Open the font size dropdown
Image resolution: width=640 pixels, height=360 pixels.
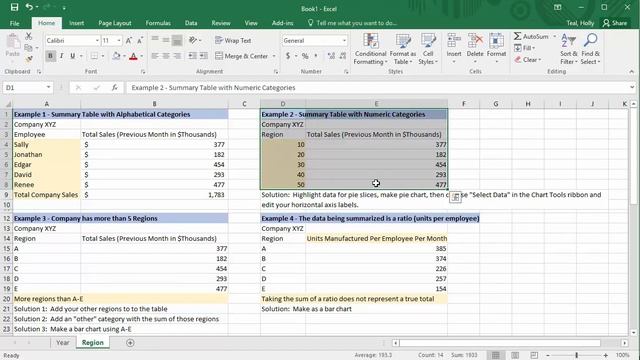pyautogui.click(x=119, y=40)
